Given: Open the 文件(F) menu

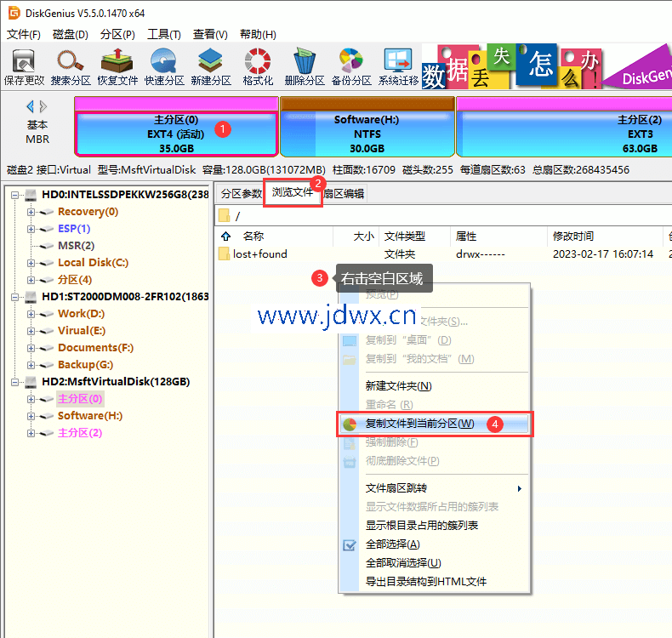Looking at the screenshot, I should 24,34.
